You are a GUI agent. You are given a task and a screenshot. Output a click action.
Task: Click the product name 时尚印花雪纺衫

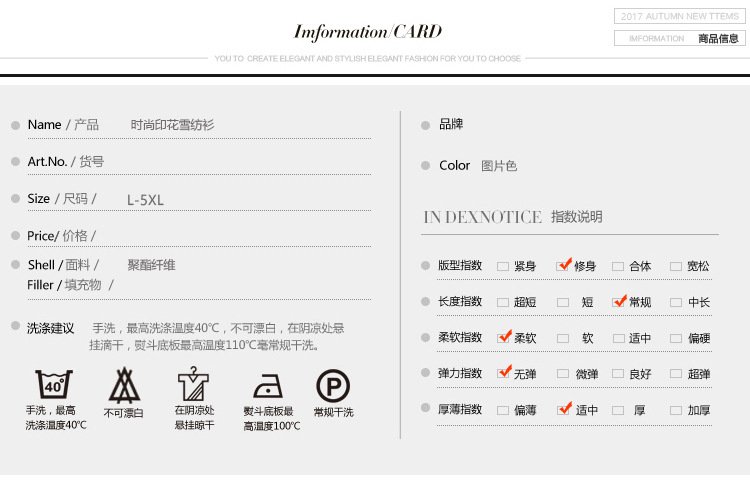point(172,125)
